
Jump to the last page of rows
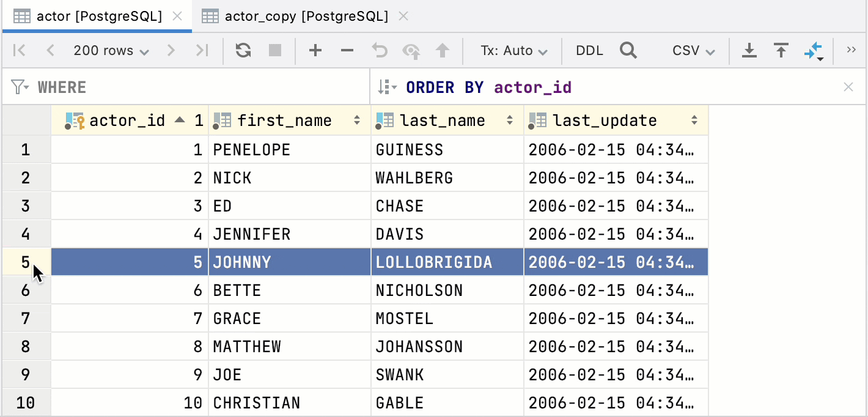[x=202, y=50]
